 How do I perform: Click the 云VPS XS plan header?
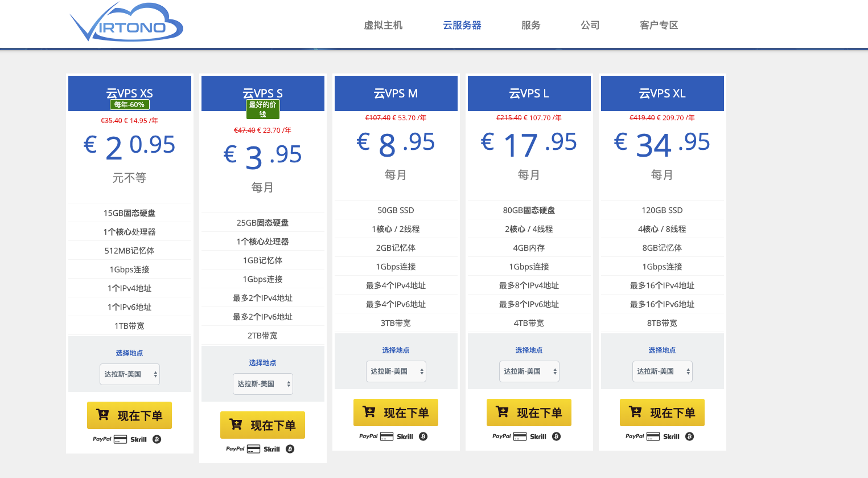pos(130,93)
